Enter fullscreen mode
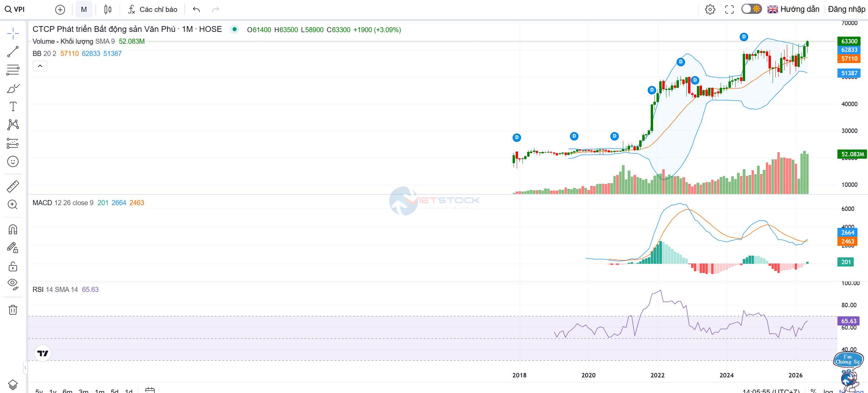Image resolution: width=868 pixels, height=393 pixels. [730, 9]
